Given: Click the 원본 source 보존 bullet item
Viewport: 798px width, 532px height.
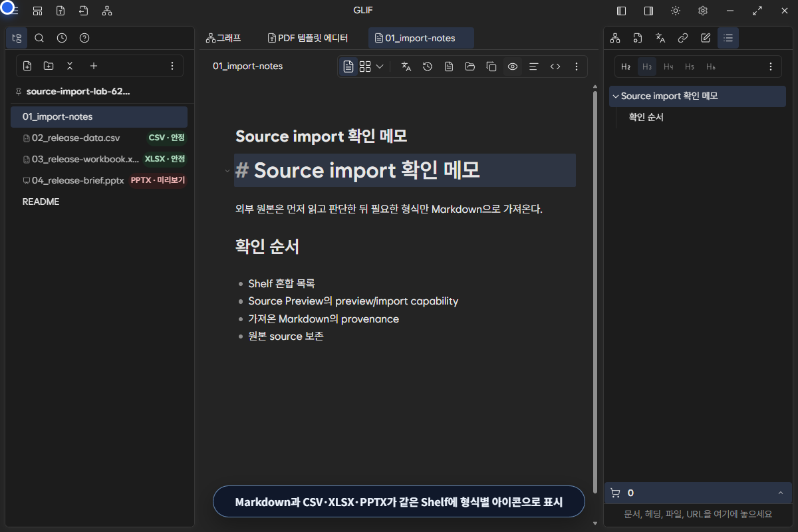Looking at the screenshot, I should click(286, 336).
